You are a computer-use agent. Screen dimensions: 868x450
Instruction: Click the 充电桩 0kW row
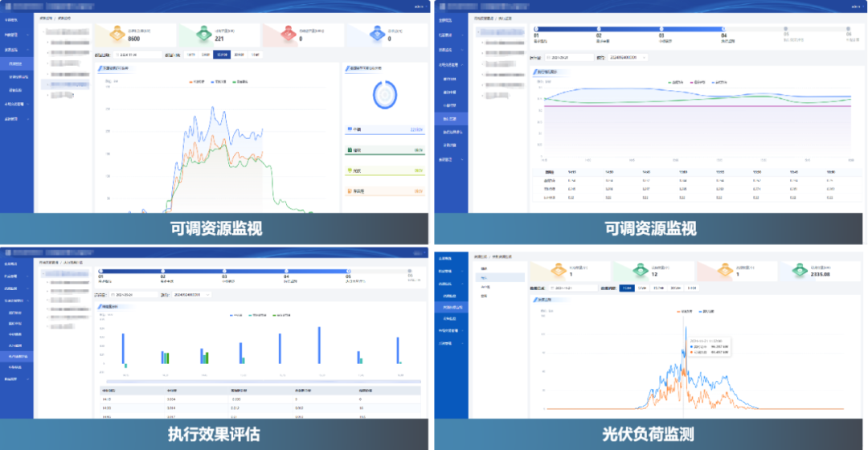(x=385, y=191)
